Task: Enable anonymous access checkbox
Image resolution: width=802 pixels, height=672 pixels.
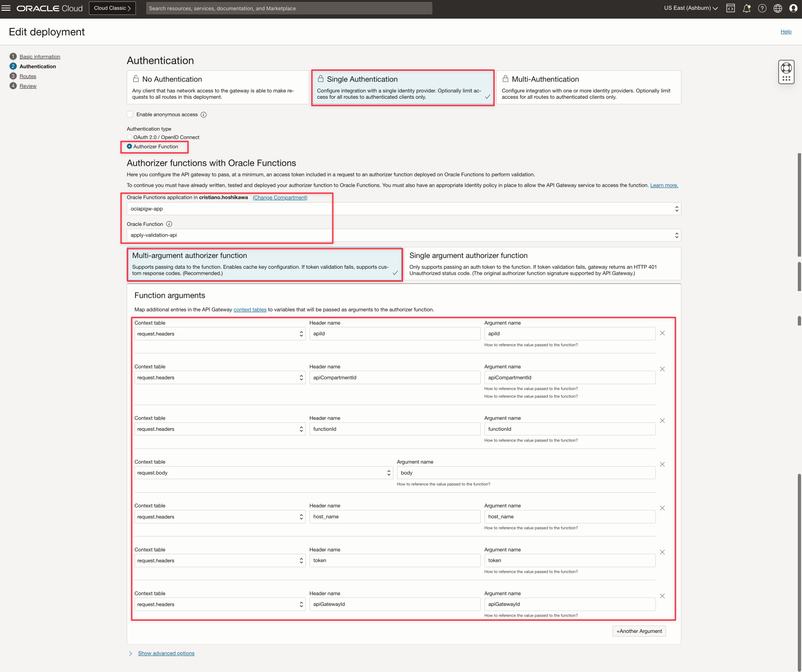Action: (130, 115)
